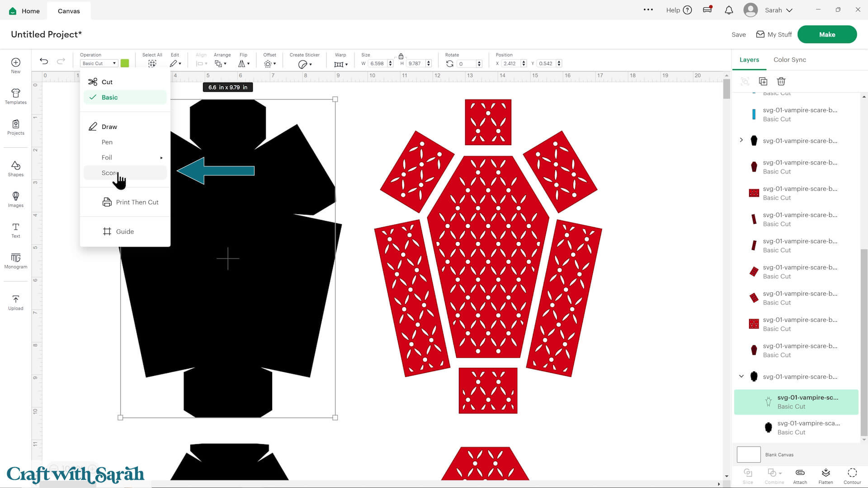Toggle the size lock between width and height
This screenshot has height=488, width=868.
401,56
